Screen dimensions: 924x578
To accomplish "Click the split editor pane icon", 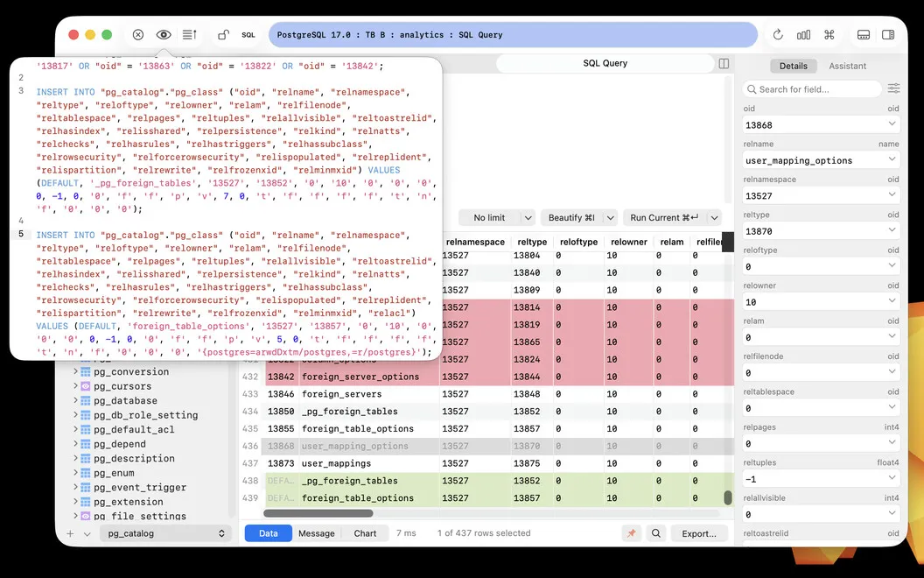I will click(x=724, y=64).
